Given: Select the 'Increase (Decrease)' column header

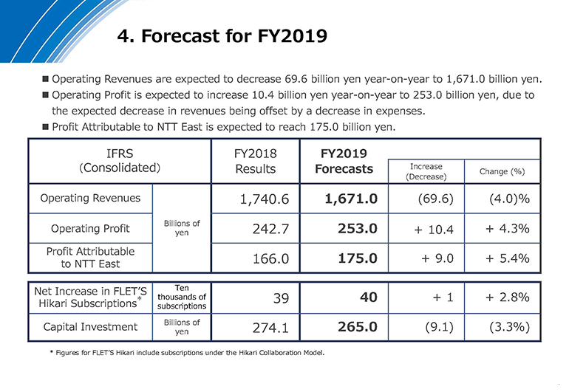Looking at the screenshot, I should click(x=426, y=171).
